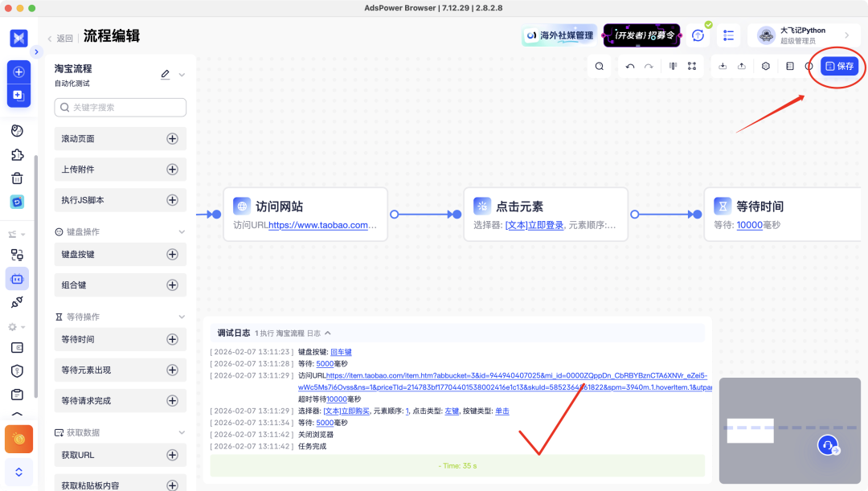Click the [文本]立即登录 selector link

(534, 225)
